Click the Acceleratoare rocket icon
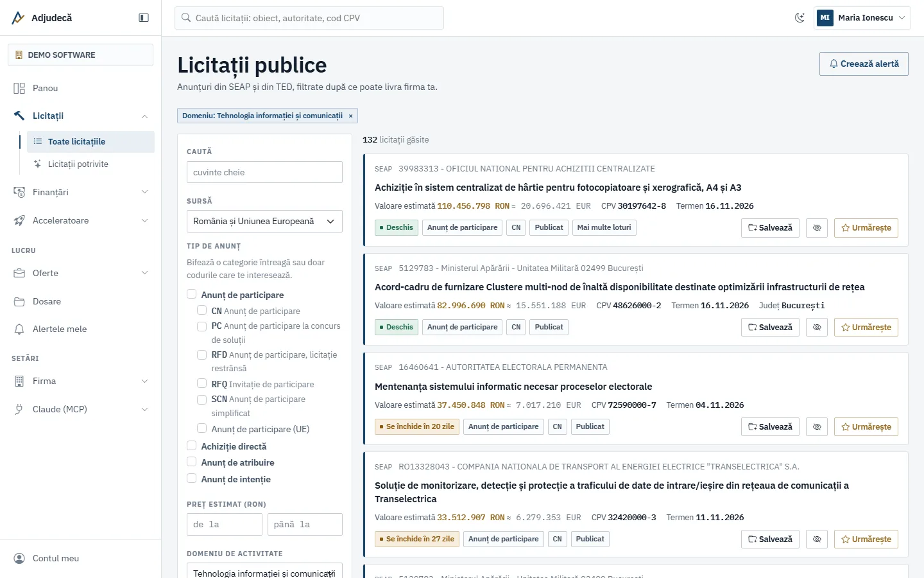 pyautogui.click(x=19, y=220)
